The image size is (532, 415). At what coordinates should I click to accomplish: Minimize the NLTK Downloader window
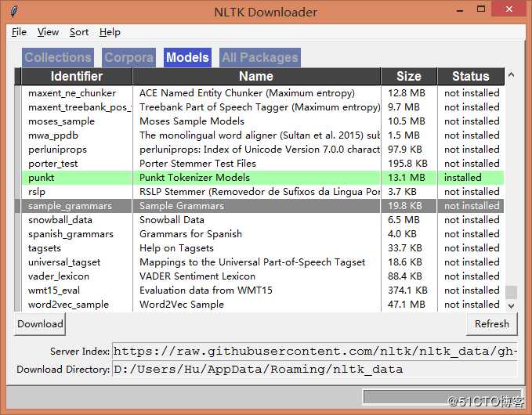click(x=460, y=9)
